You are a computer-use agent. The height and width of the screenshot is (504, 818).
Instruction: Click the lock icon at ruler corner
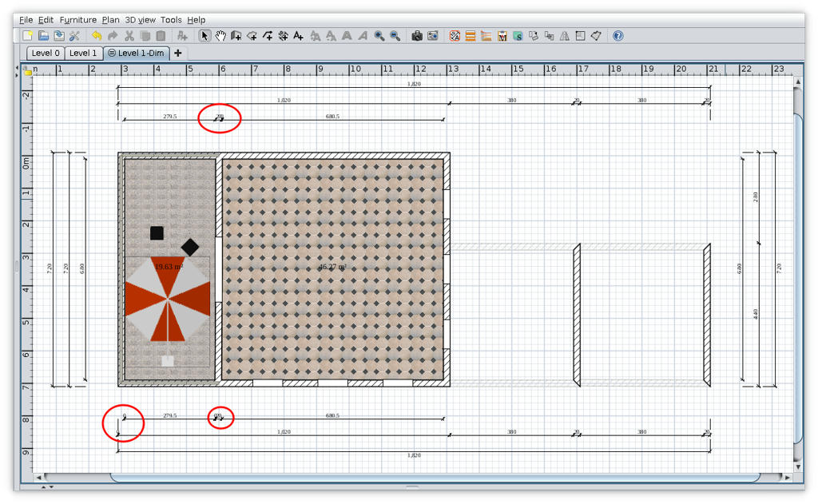point(28,71)
